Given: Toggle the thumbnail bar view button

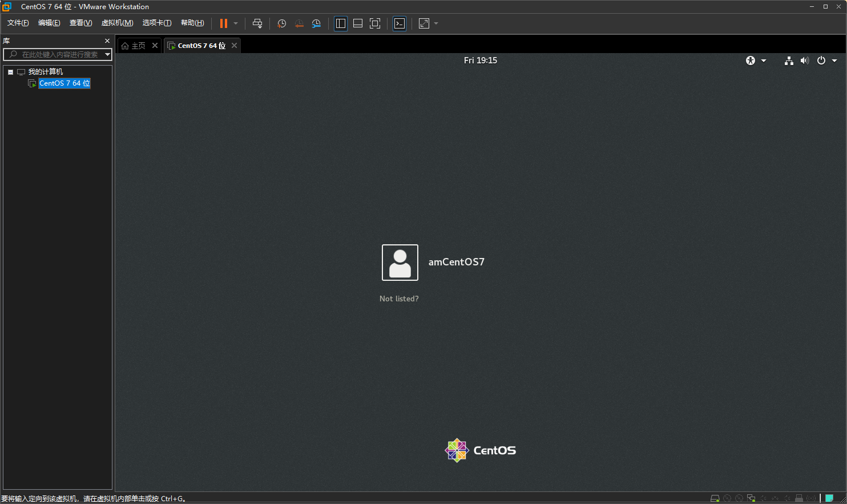Looking at the screenshot, I should click(358, 23).
